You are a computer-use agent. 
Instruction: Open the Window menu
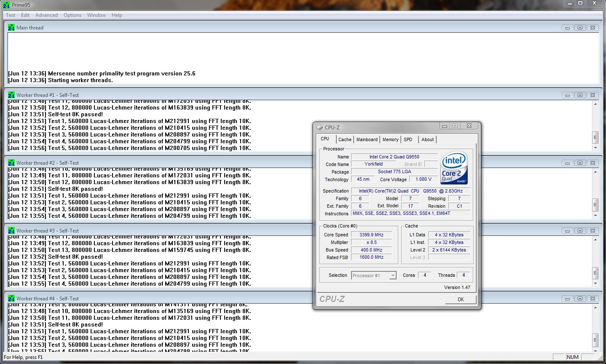pos(97,15)
